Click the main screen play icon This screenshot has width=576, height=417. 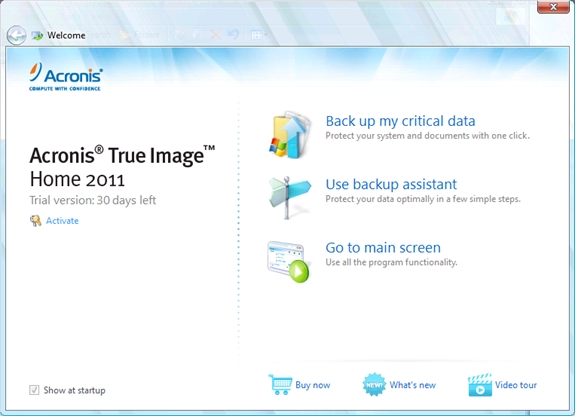coord(289,262)
